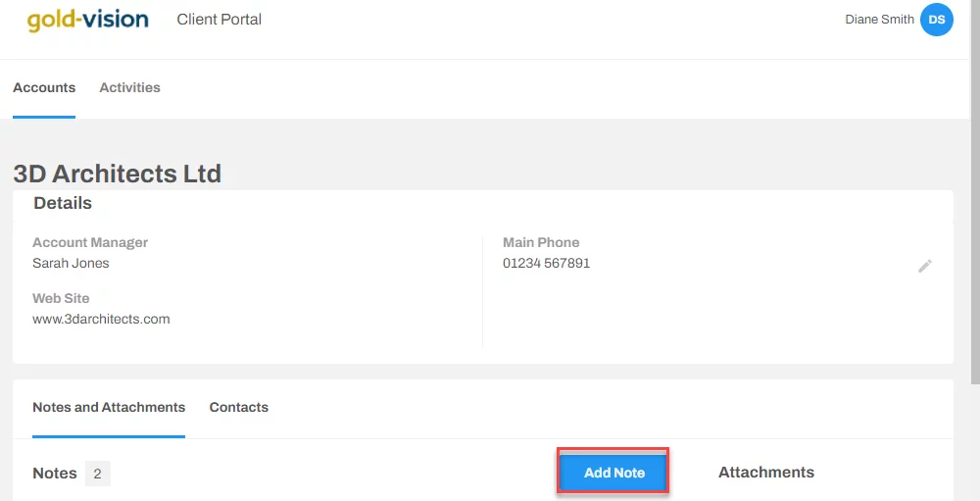Open the DS user avatar circle
Viewport: 980px width, 501px height.
tap(936, 20)
